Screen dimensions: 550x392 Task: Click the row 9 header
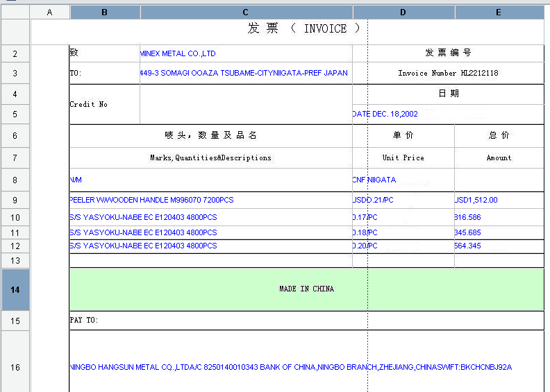[x=15, y=201]
